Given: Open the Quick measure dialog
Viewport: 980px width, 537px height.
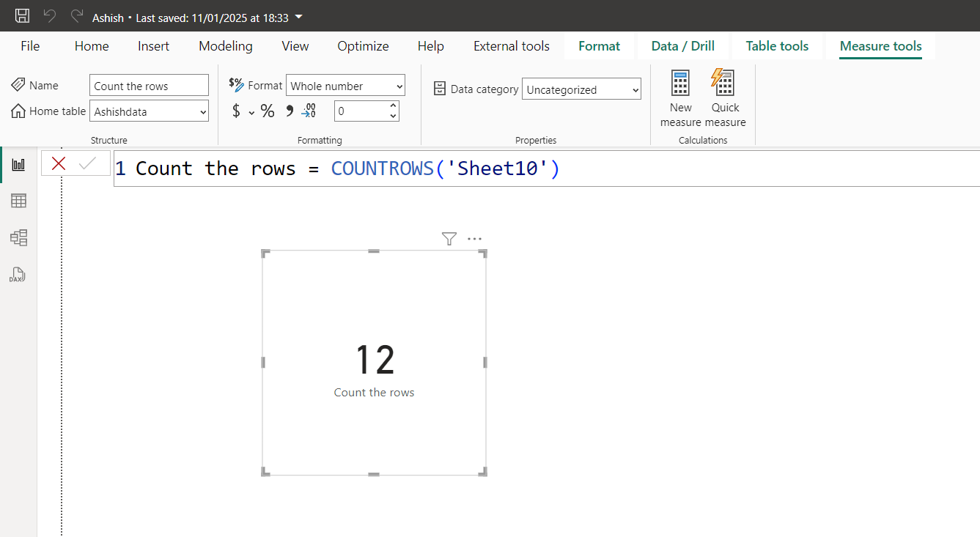Looking at the screenshot, I should [x=724, y=95].
